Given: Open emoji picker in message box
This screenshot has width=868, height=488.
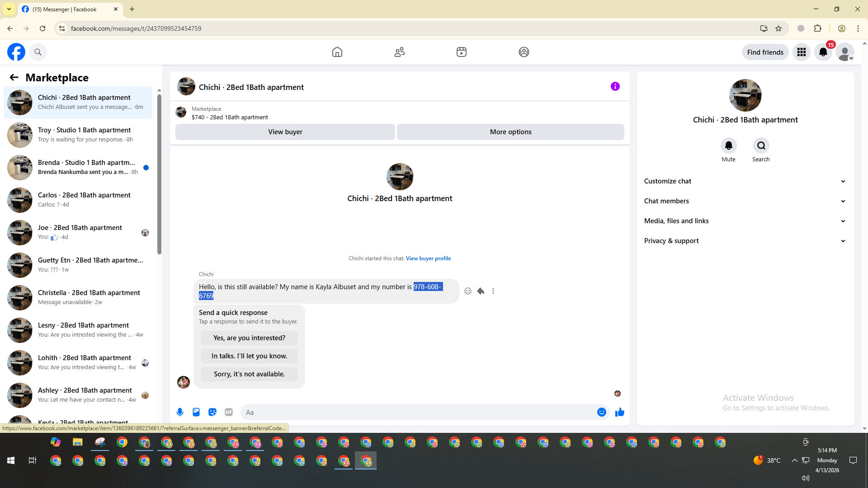Looking at the screenshot, I should point(601,412).
